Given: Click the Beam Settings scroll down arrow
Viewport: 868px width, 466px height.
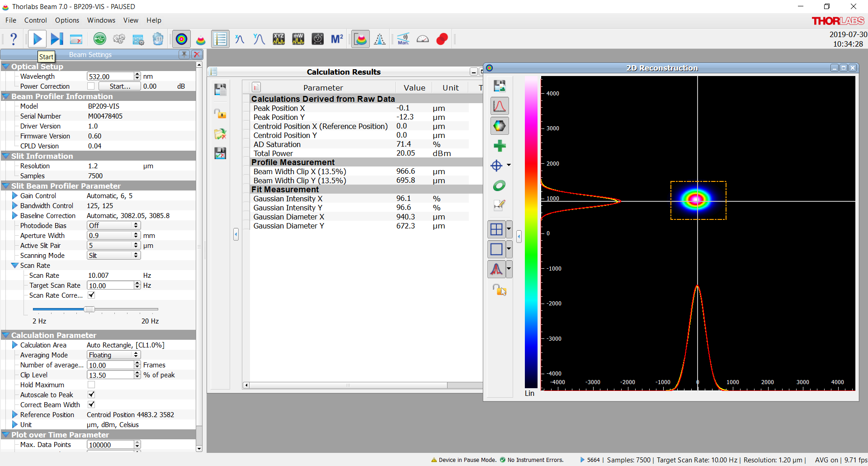Looking at the screenshot, I should 199,449.
